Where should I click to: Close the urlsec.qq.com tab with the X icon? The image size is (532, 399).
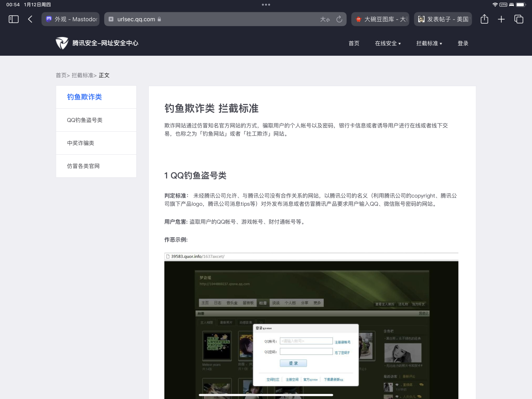point(111,19)
